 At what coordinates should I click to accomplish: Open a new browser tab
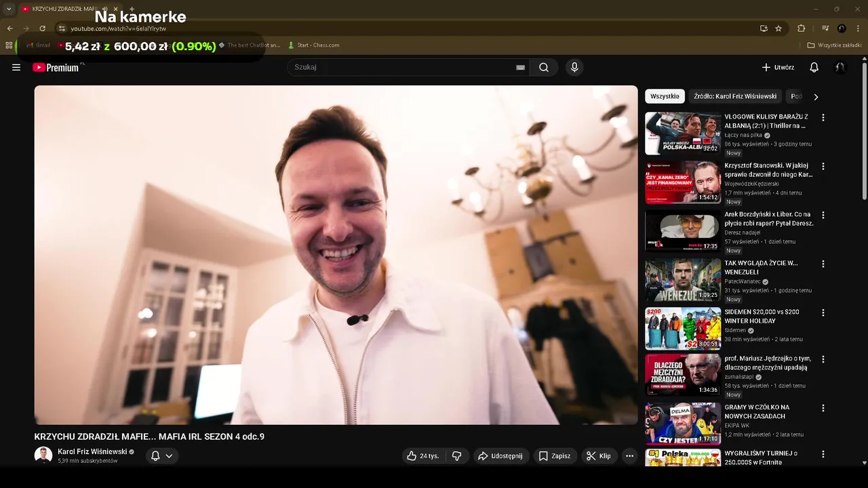[132, 9]
